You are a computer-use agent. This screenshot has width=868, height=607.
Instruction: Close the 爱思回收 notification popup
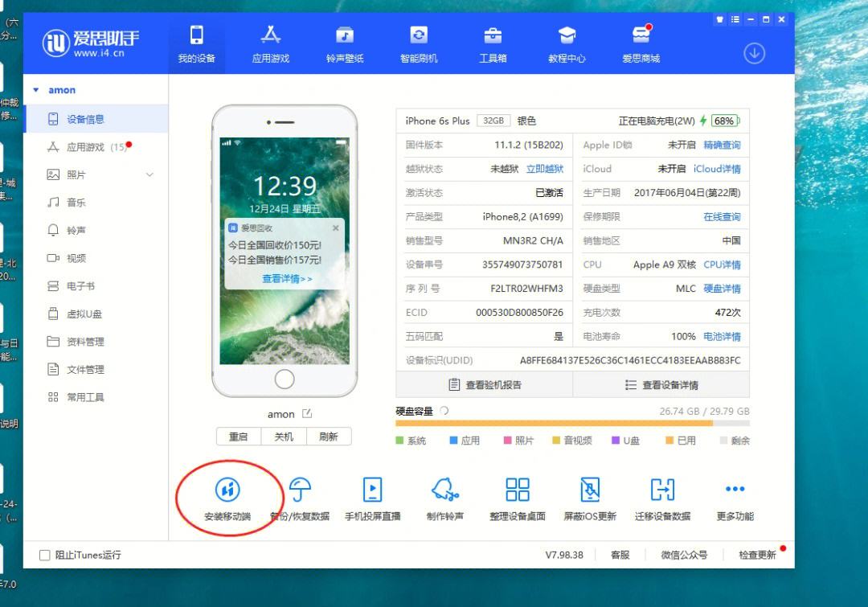point(335,228)
